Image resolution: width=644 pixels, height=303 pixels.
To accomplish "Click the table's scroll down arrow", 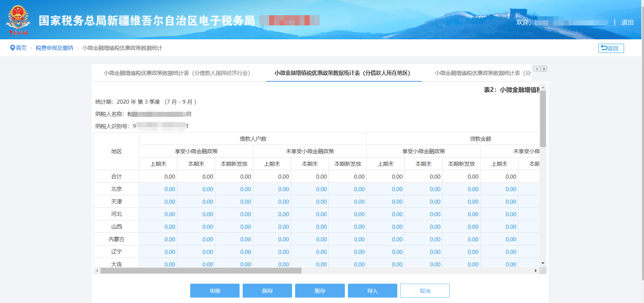I will (x=543, y=263).
